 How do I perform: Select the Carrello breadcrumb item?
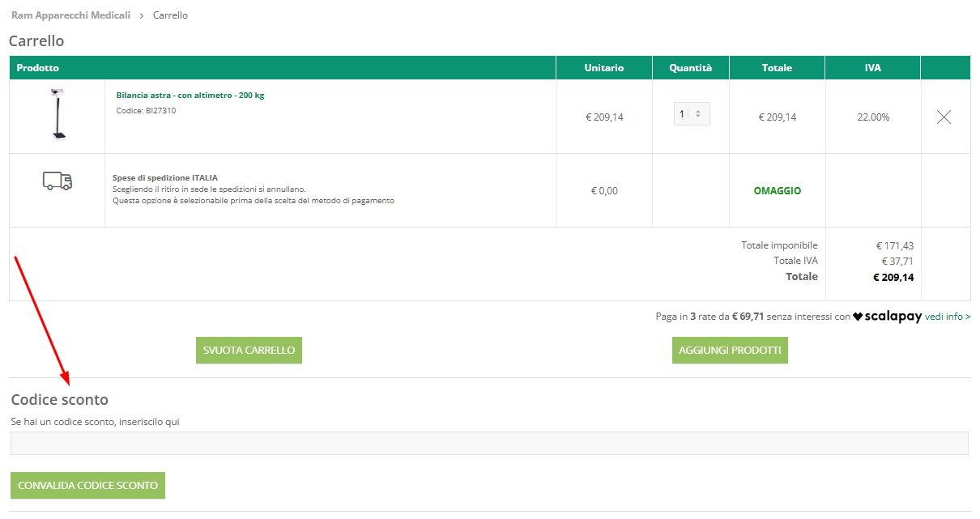(170, 15)
